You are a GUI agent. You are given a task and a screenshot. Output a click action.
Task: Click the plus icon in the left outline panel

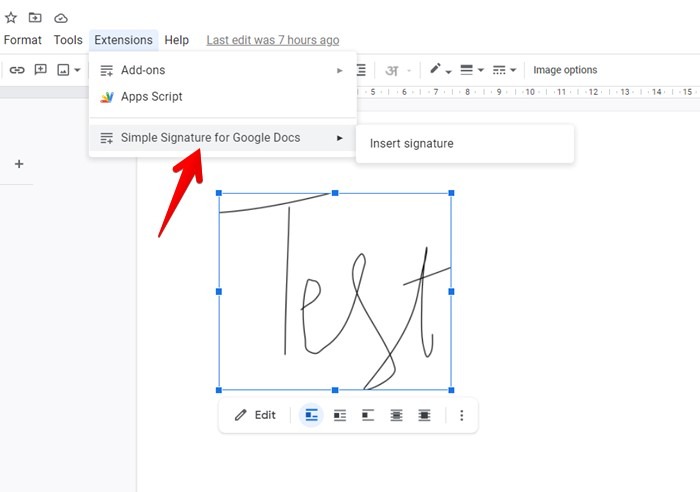click(19, 164)
